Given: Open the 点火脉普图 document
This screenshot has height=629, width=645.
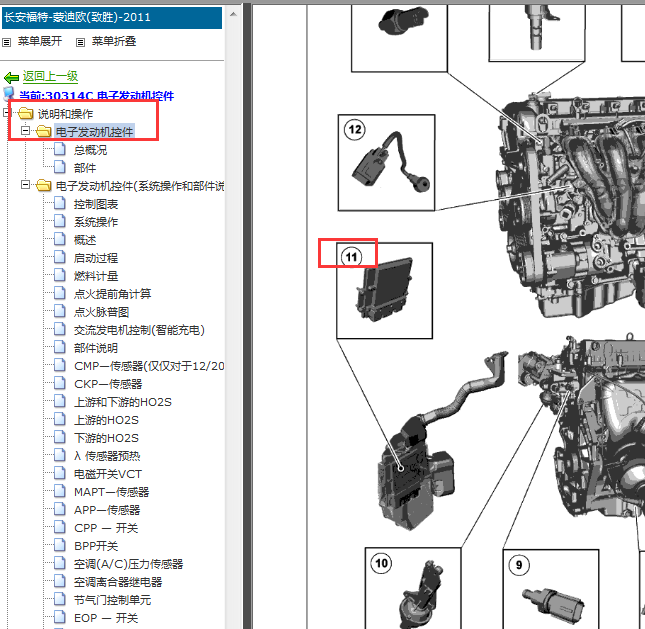Looking at the screenshot, I should coord(101,312).
